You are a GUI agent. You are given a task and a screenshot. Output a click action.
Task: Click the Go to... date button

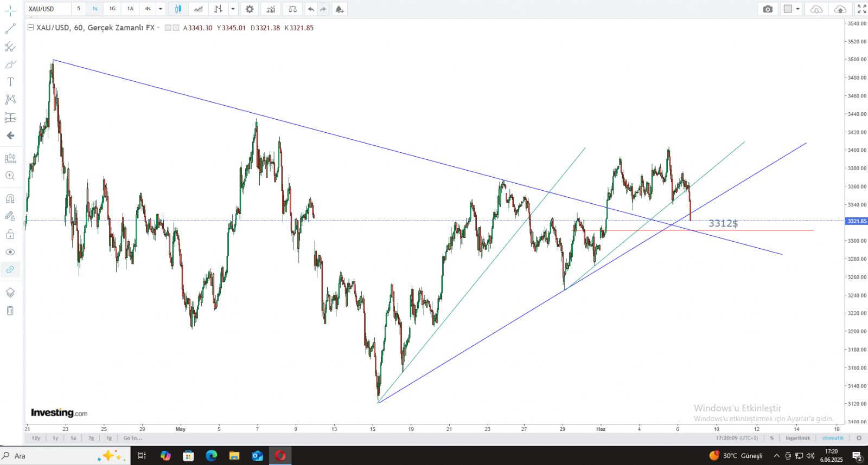pos(133,438)
